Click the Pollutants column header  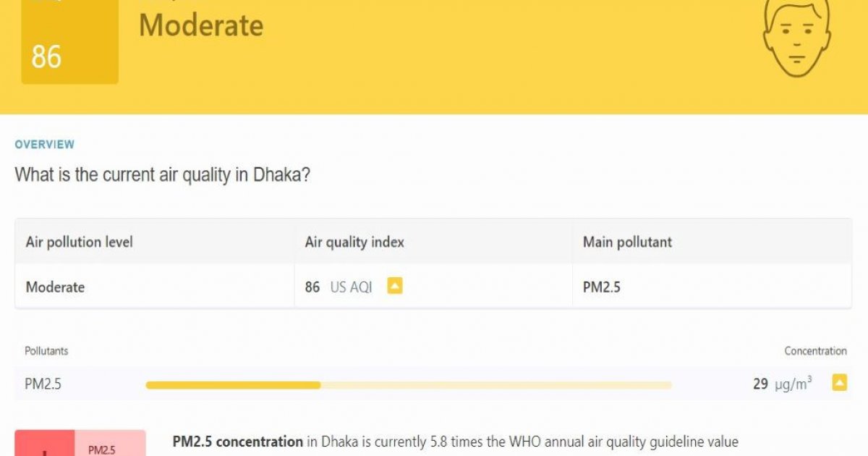pos(46,350)
